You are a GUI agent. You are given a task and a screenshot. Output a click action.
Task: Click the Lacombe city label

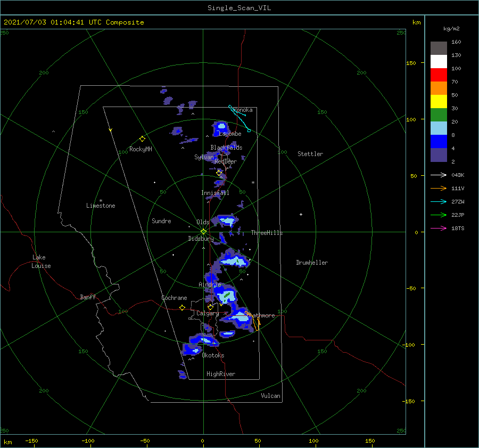click(x=230, y=134)
